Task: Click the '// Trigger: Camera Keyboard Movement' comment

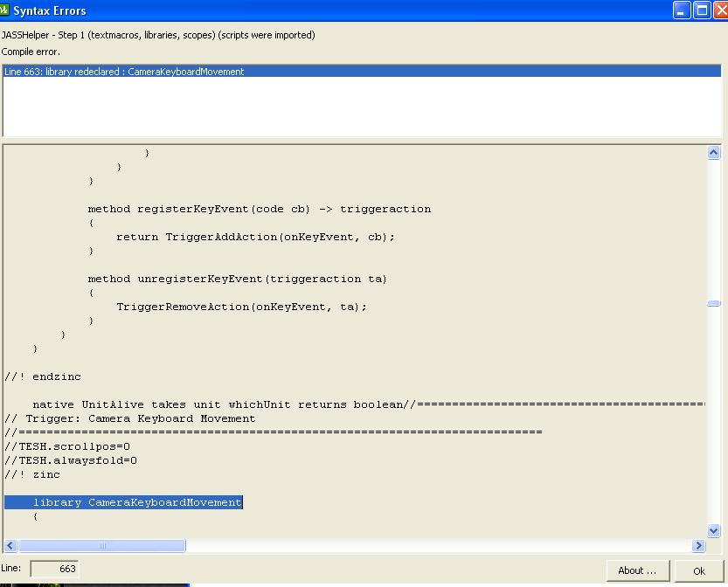Action: tap(130, 418)
